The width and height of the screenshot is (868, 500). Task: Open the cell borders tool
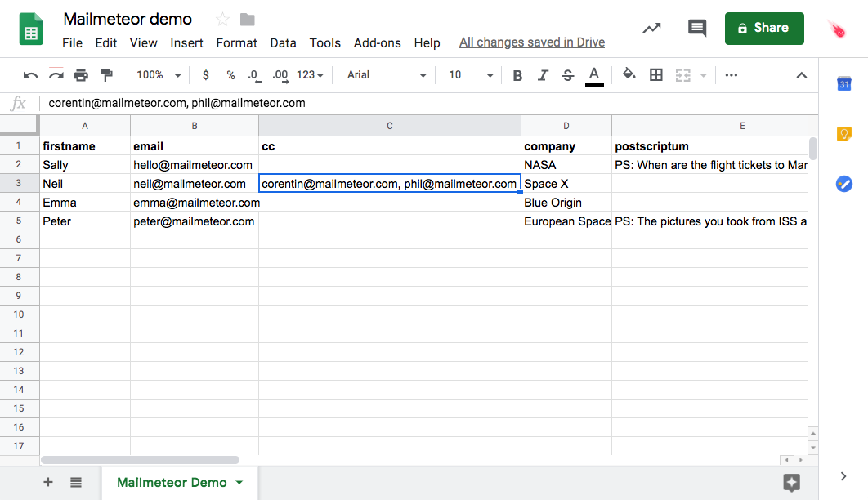click(x=655, y=75)
